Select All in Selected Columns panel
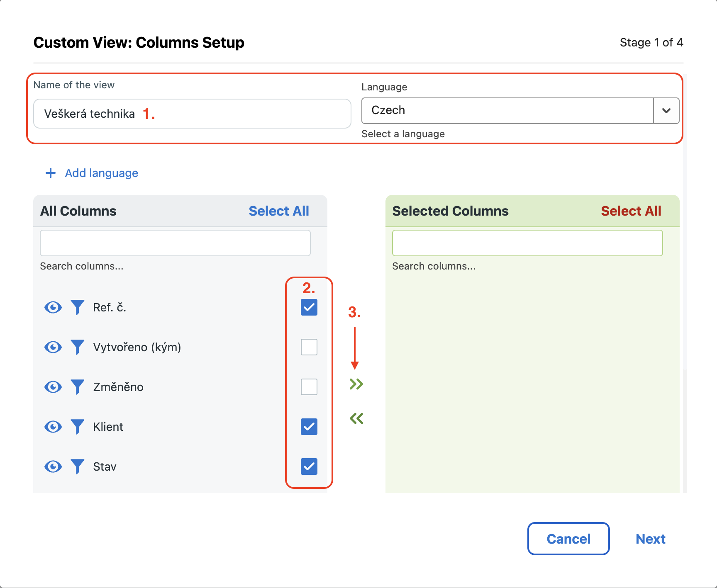The height and width of the screenshot is (588, 717). (x=631, y=211)
